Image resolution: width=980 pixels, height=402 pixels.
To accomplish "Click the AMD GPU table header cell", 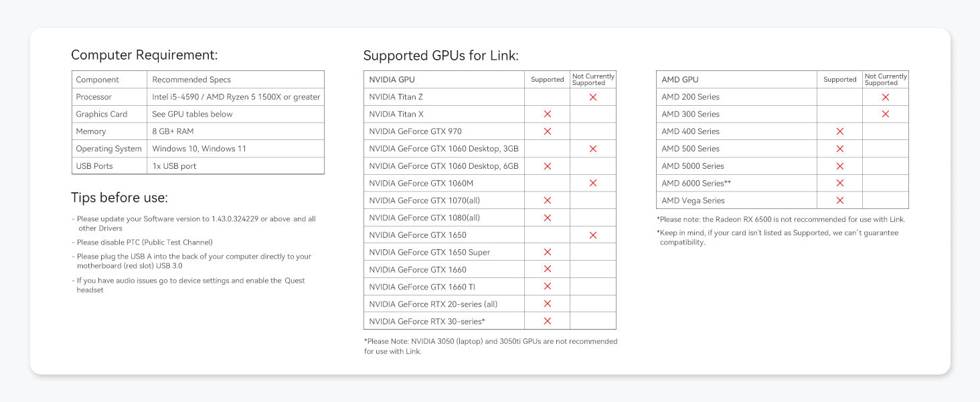I will pyautogui.click(x=679, y=80).
